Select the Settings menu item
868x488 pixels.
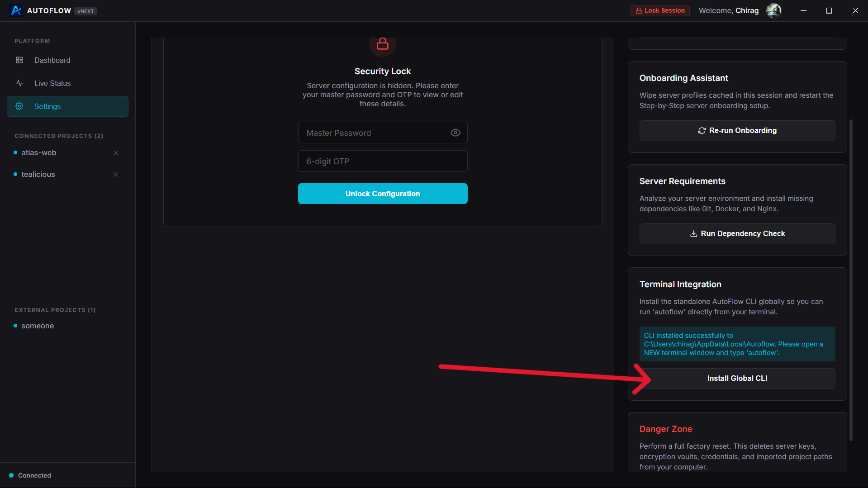point(67,106)
